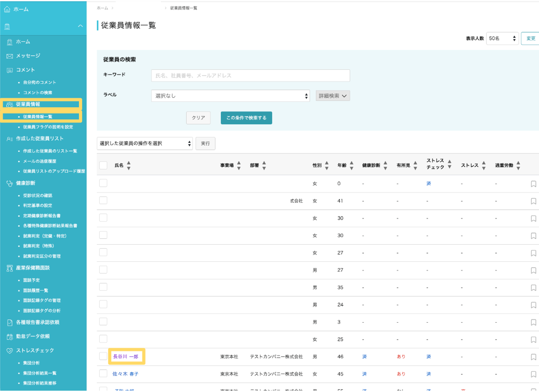The width and height of the screenshot is (539, 392).
Task: Click the stethoscope icon for 健康診断
Action: tap(9, 183)
